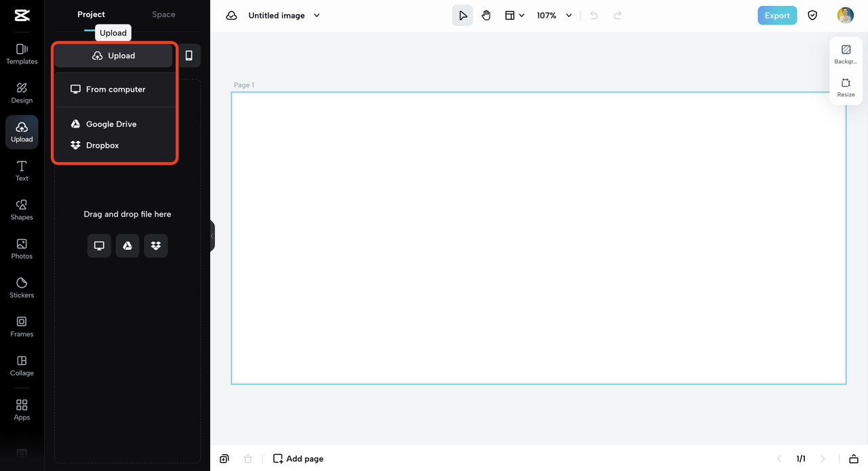Screen dimensions: 868x471
Task: Open the Resize tool
Action: 846,88
